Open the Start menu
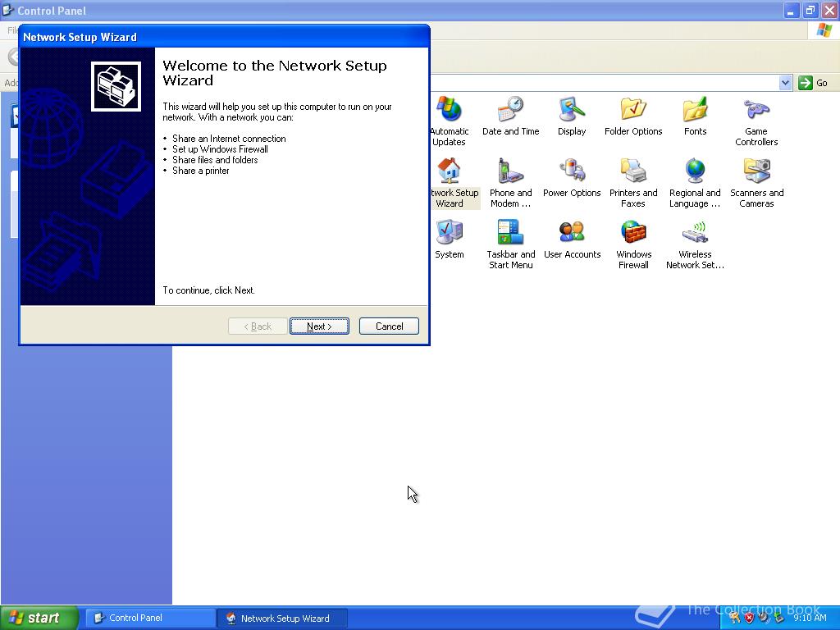Viewport: 840px width, 630px height. point(39,618)
